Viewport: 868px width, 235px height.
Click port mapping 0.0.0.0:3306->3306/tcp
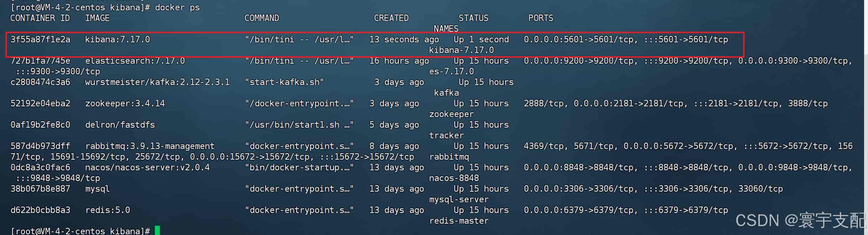click(x=581, y=189)
